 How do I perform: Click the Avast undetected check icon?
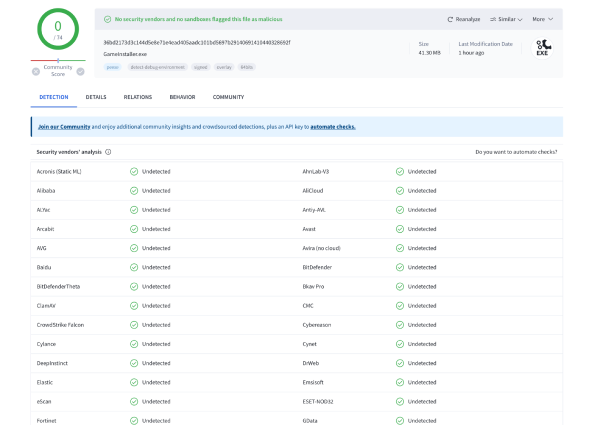tap(400, 229)
